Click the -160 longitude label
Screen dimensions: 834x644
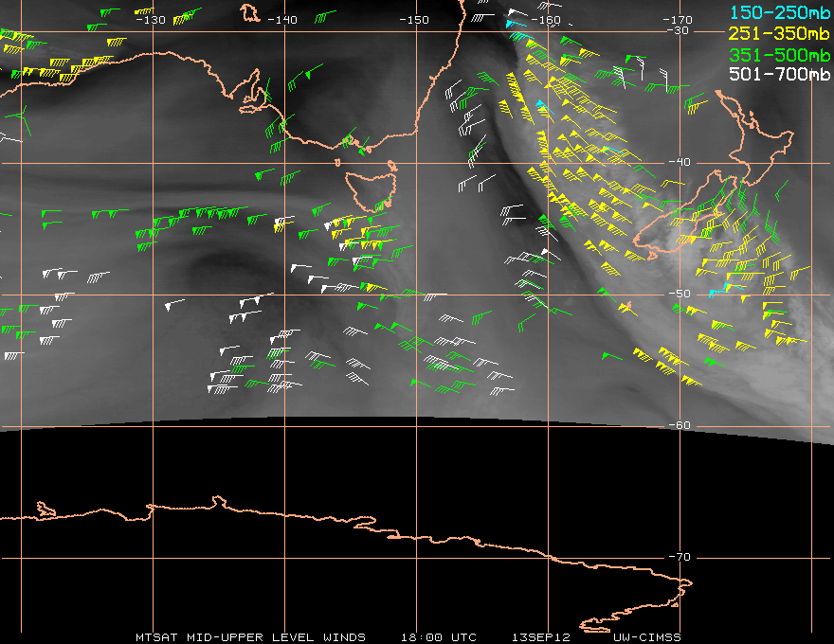pos(546,20)
